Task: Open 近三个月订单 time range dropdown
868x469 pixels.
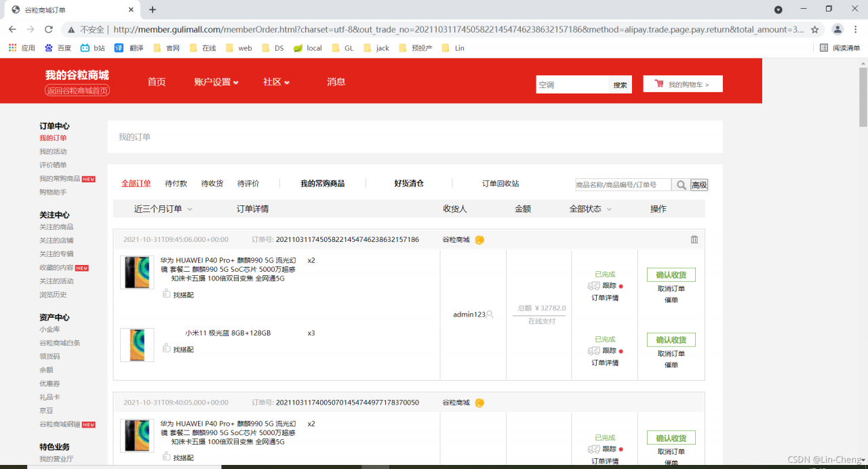Action: point(163,209)
